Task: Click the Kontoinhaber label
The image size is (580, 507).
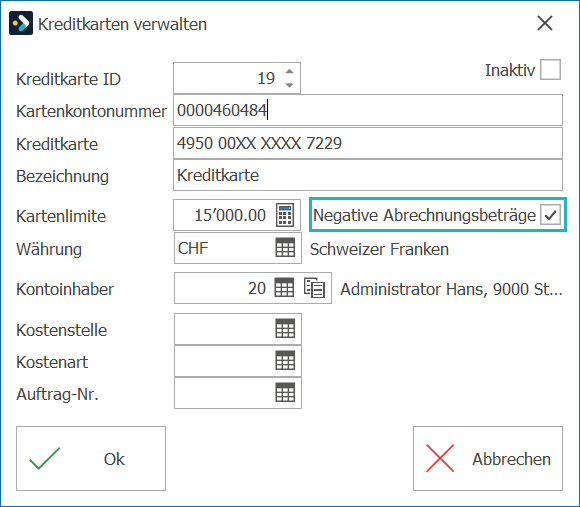Action: coord(65,289)
